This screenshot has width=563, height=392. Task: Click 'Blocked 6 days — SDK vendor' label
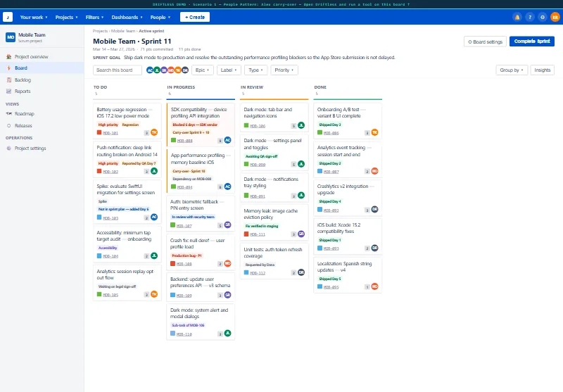click(195, 125)
